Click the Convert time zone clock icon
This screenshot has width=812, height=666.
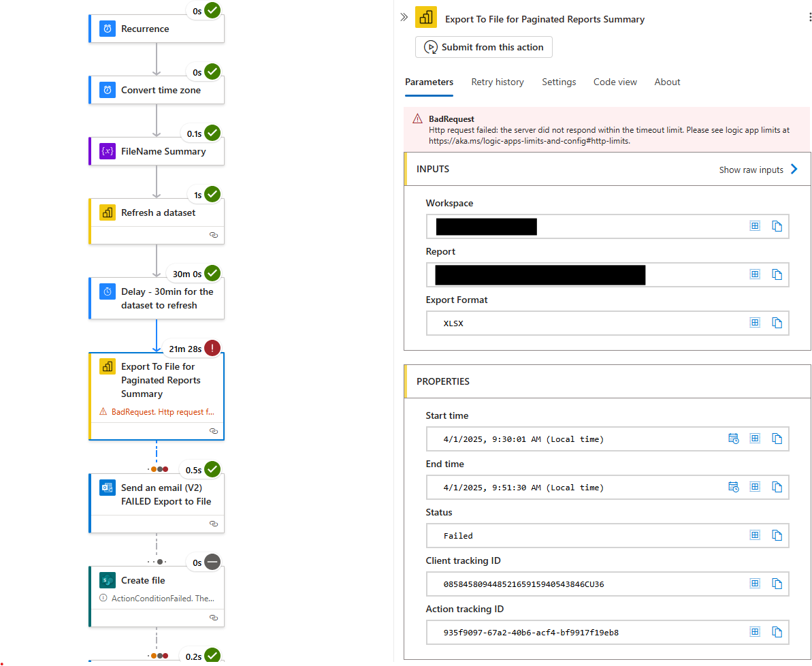tap(107, 90)
